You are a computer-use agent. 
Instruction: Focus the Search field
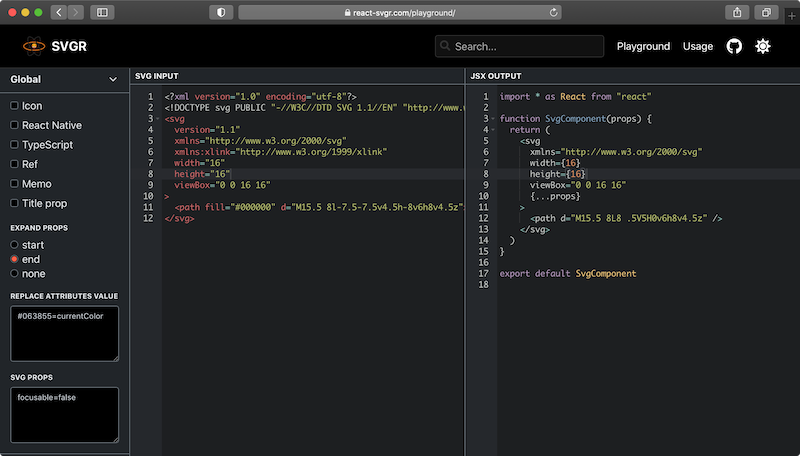click(x=519, y=46)
